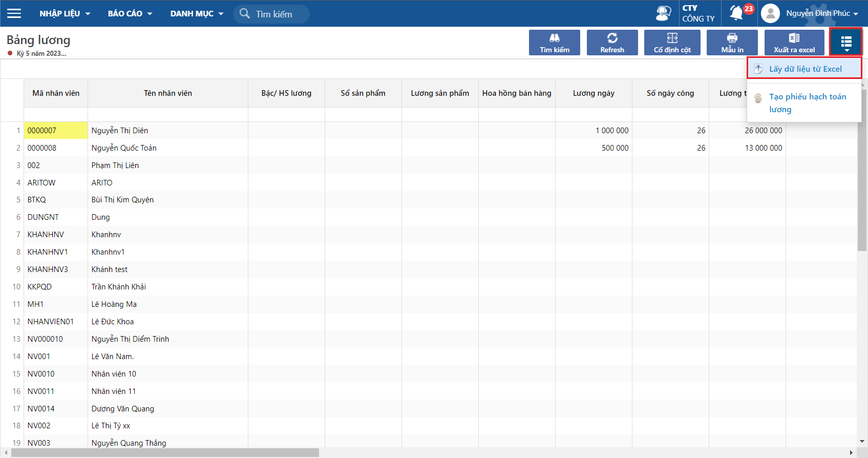Screen dimensions: 868x458
Task: Select Lấy dữ liệu từ Excel option
Action: coord(805,69)
